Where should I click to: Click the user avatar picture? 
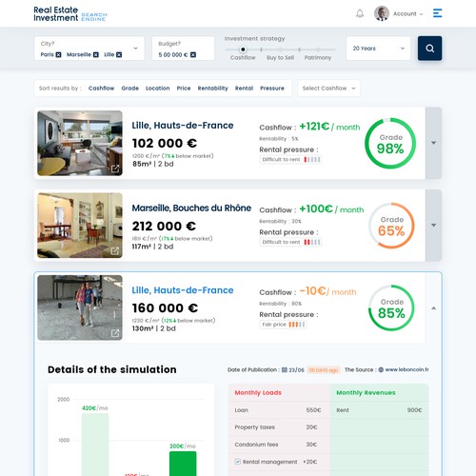pyautogui.click(x=382, y=13)
